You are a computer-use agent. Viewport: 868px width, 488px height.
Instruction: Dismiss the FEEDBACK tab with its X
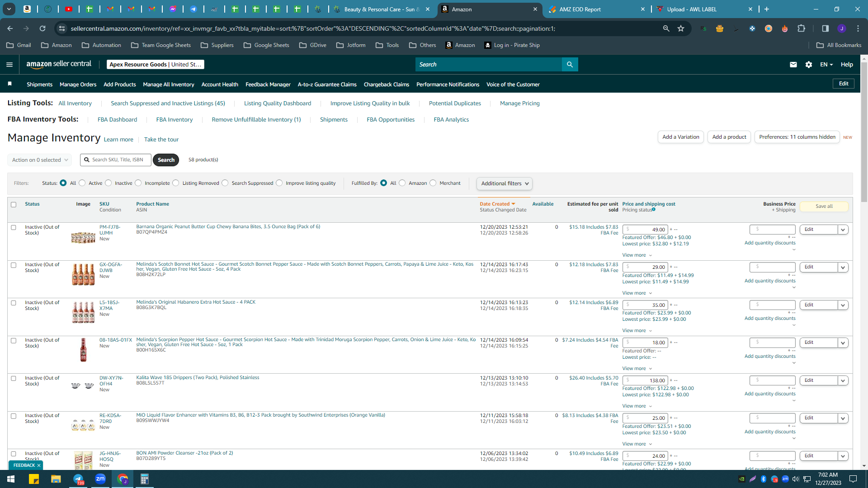(39, 465)
